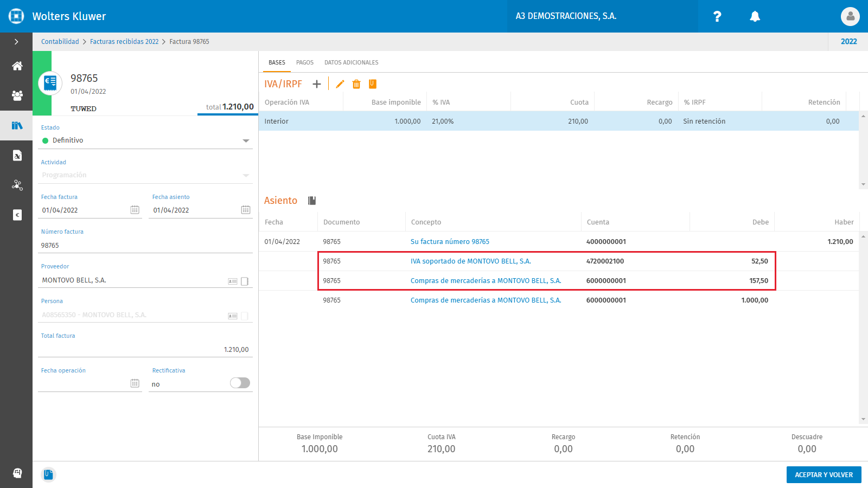Click the Proveedor detail icon next to card
This screenshot has width=868, height=488.
click(245, 281)
